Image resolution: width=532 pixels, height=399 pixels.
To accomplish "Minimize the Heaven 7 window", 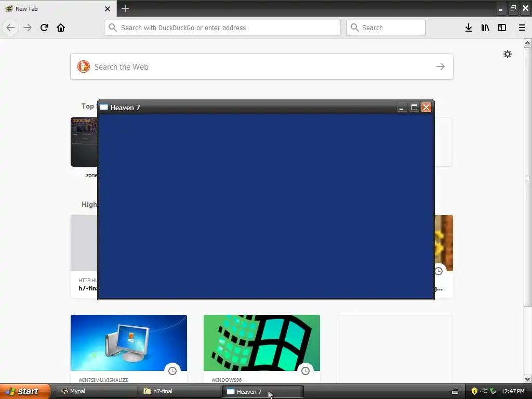I will point(402,108).
